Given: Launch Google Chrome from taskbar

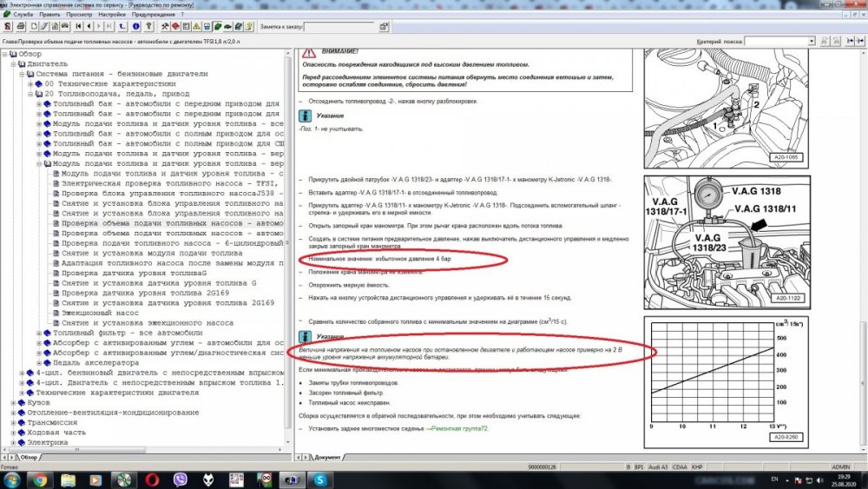Looking at the screenshot, I should pyautogui.click(x=39, y=479).
